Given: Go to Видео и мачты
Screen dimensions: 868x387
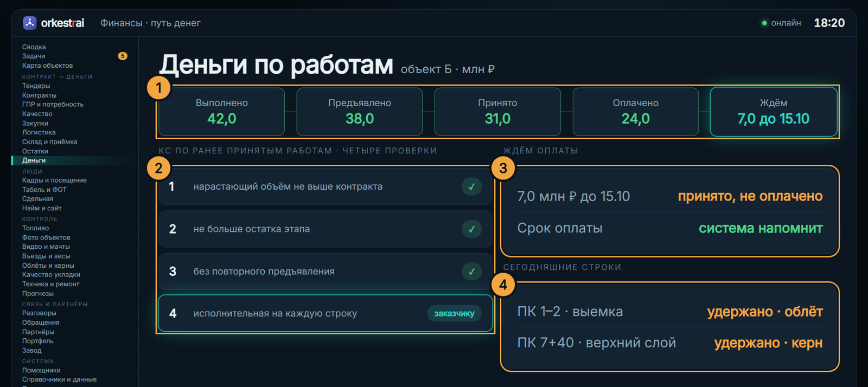Looking at the screenshot, I should coord(46,247).
